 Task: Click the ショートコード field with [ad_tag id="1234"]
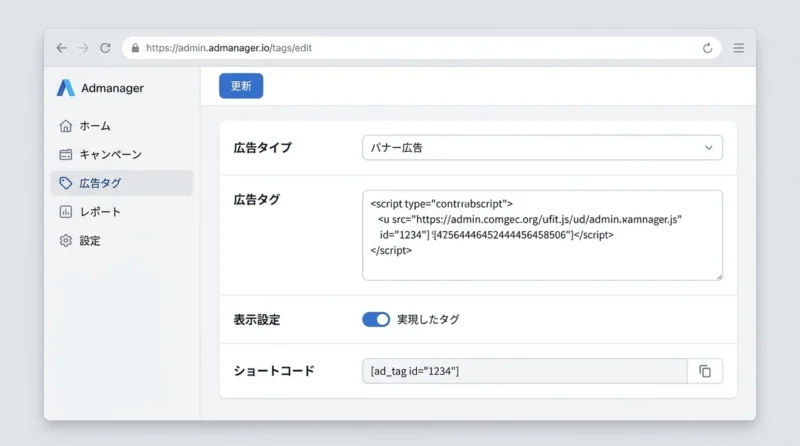click(525, 371)
